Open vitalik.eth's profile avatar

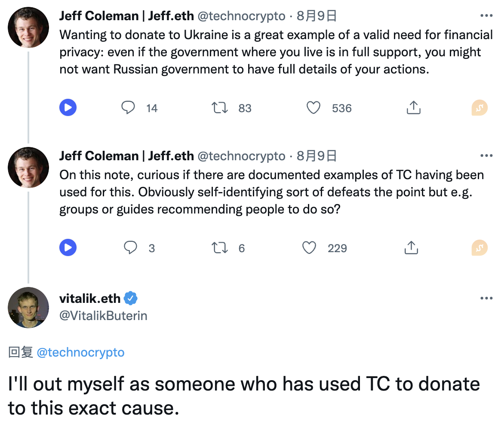click(28, 308)
